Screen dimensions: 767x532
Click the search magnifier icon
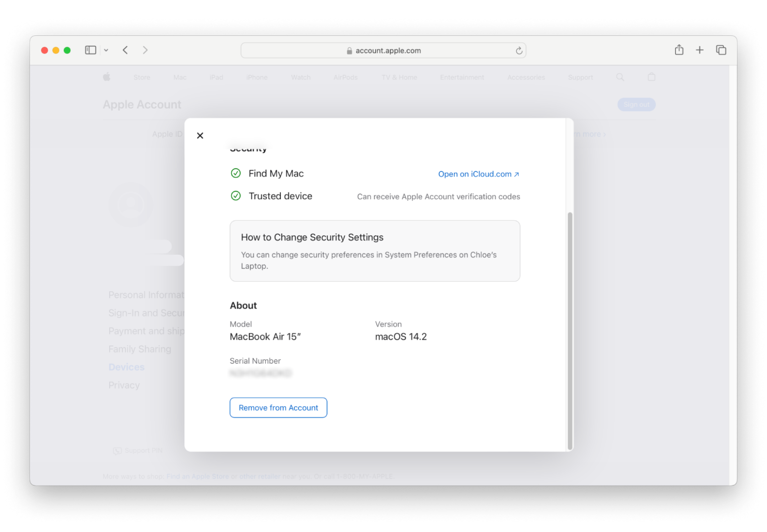click(x=620, y=77)
